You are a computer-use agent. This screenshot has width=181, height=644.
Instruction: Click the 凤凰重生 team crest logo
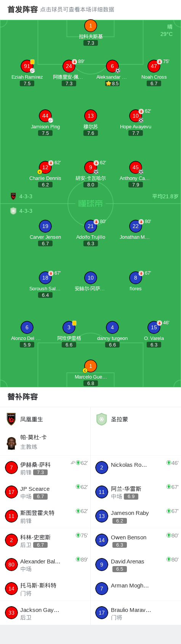(x=11, y=419)
